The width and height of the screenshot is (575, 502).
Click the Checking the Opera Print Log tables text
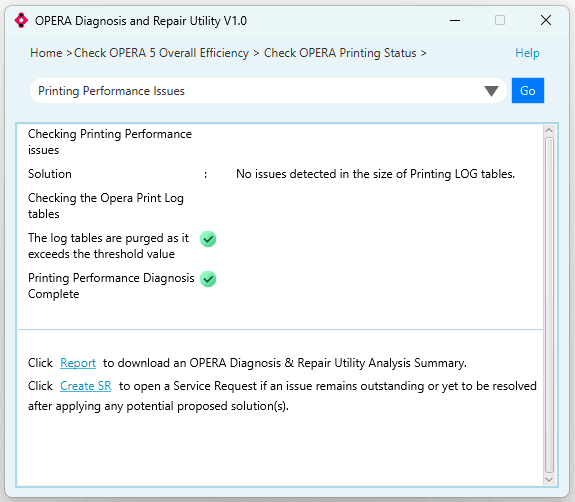click(106, 206)
